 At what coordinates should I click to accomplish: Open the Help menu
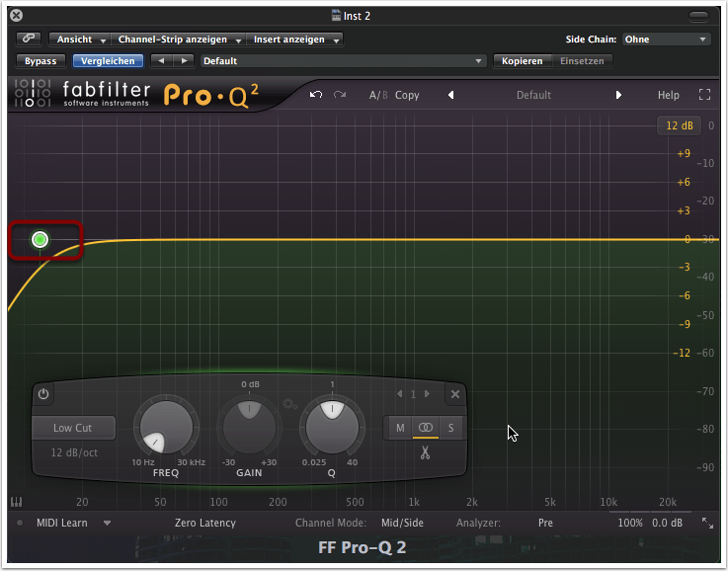(x=669, y=95)
